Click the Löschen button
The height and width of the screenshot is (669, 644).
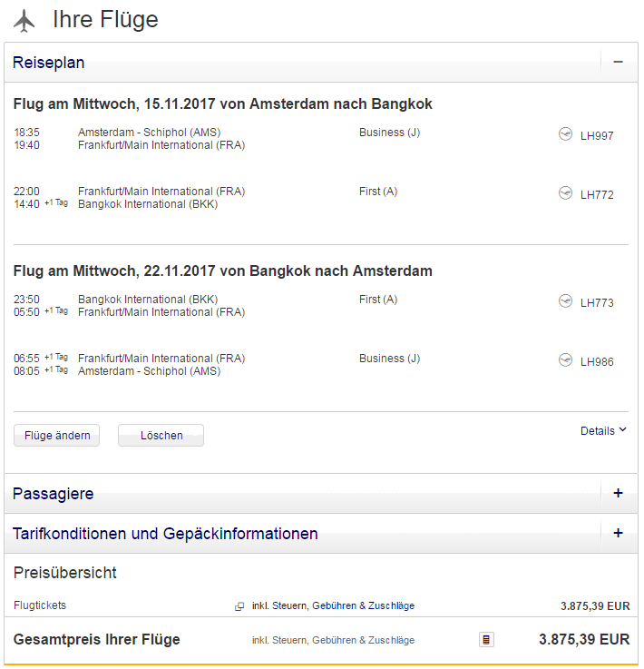[x=161, y=435]
